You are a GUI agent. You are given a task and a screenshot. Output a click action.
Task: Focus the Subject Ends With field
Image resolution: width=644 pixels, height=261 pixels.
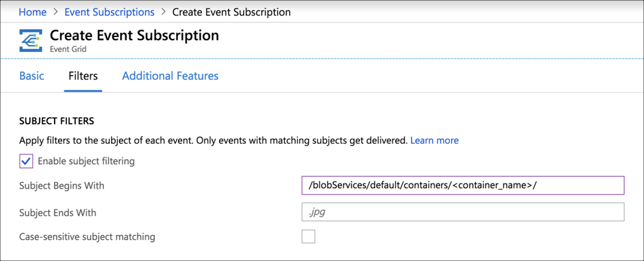click(463, 212)
